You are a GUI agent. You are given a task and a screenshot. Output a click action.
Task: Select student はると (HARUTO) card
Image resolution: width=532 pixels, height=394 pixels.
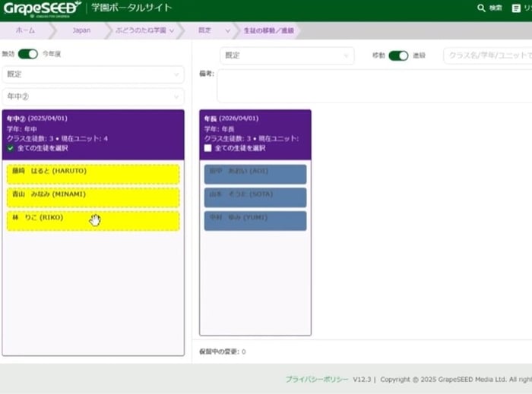point(93,174)
